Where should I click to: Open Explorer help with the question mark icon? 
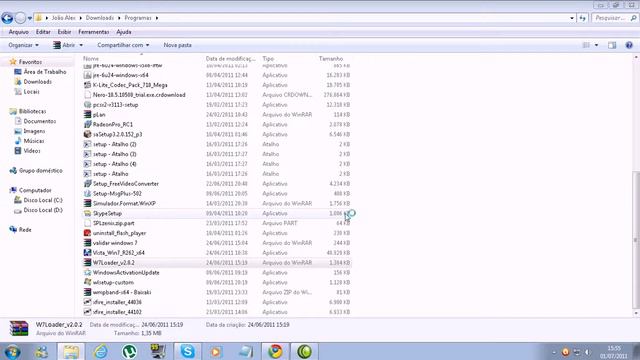[629, 45]
